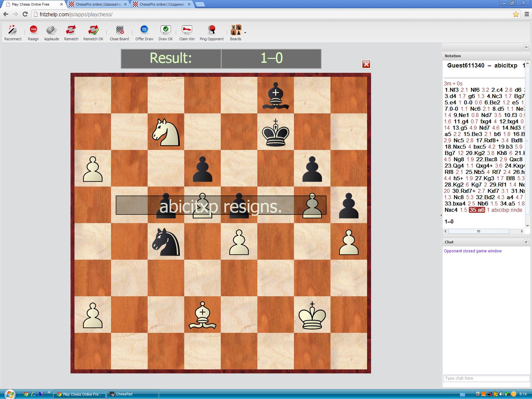Click the Applaude clapping hands icon
The height and width of the screenshot is (399, 532).
[x=51, y=30]
